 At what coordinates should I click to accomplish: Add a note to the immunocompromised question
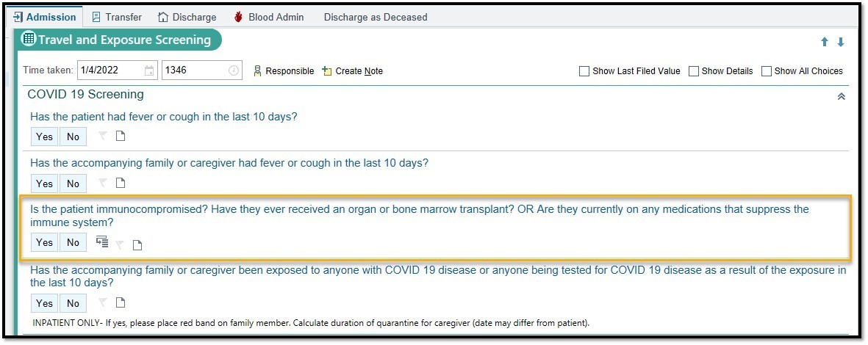coord(137,245)
